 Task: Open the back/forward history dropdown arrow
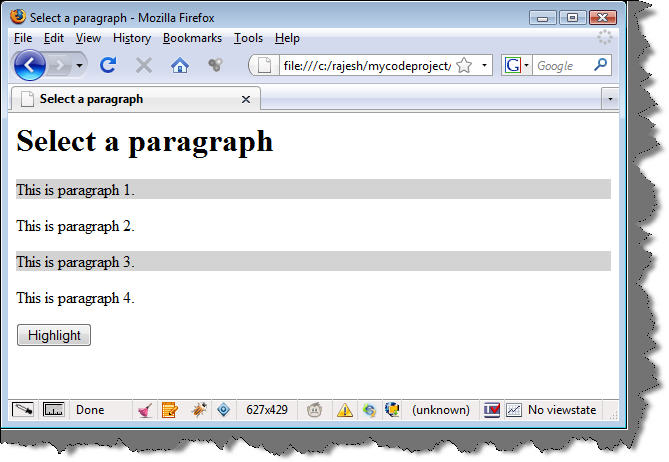[79, 66]
